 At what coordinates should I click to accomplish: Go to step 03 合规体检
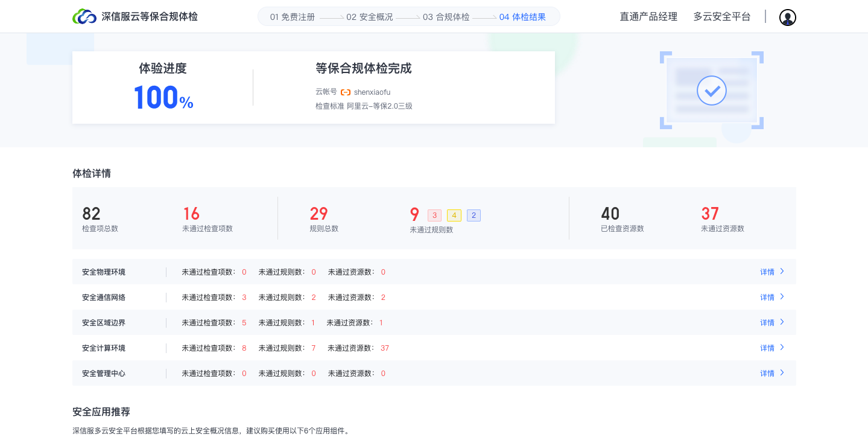pos(446,17)
